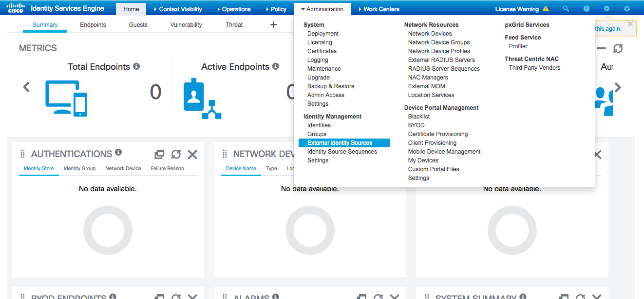The image size is (644, 299).
Task: Open External RADIUS Servers
Action: tap(441, 60)
